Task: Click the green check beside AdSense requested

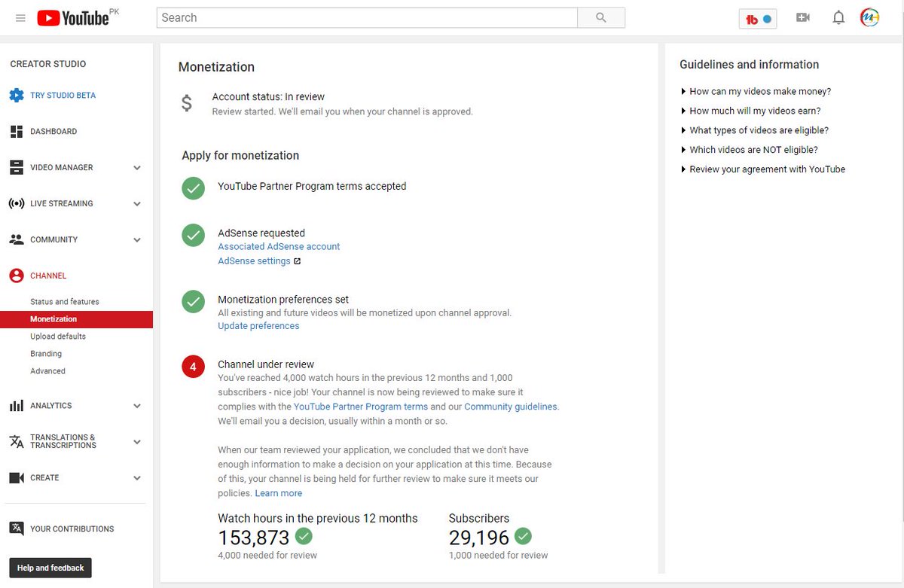Action: [x=194, y=236]
